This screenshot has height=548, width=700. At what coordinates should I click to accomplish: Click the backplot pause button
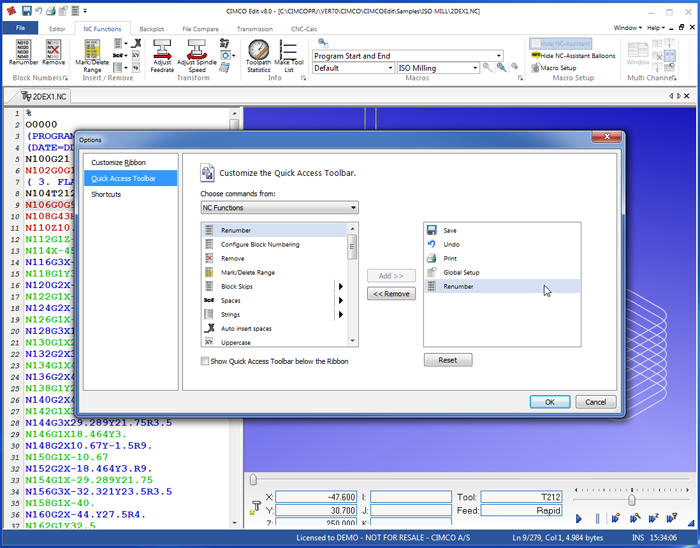[x=597, y=519]
